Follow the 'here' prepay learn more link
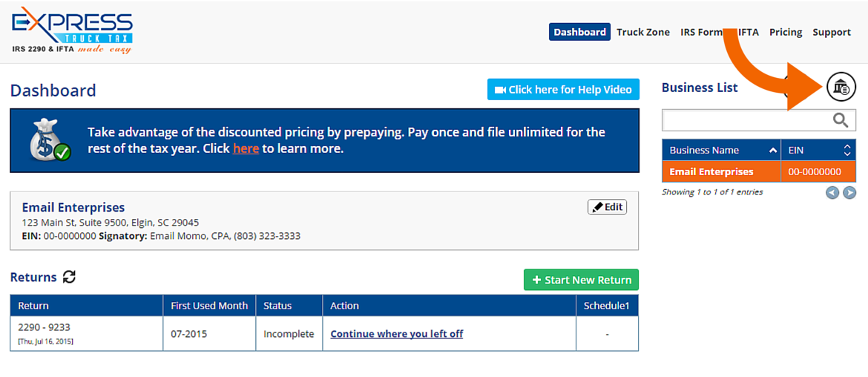Viewport: 868px width, 377px height. [246, 149]
